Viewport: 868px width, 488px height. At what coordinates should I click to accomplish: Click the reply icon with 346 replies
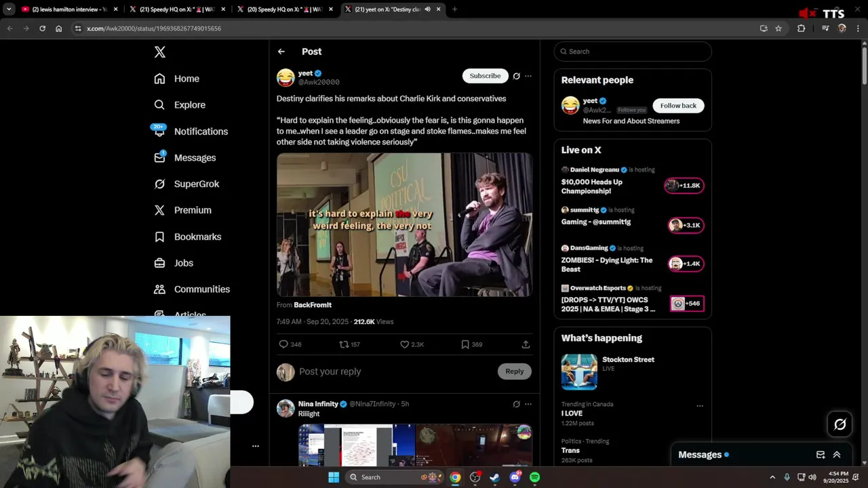[x=283, y=344]
